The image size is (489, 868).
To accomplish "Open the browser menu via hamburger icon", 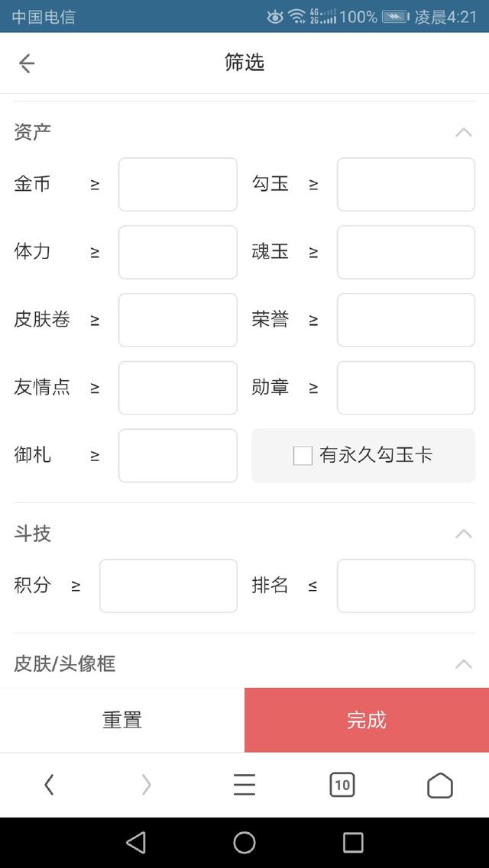I will (x=244, y=784).
